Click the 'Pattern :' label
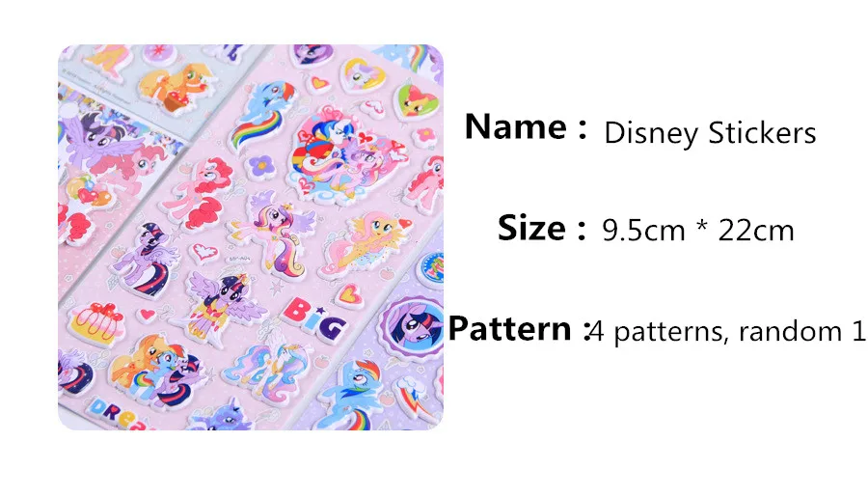 (x=518, y=328)
